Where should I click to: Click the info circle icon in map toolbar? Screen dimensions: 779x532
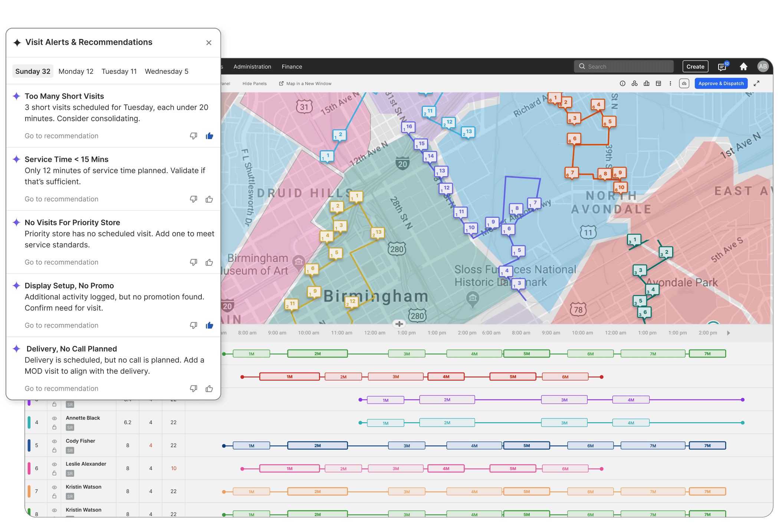tap(623, 83)
